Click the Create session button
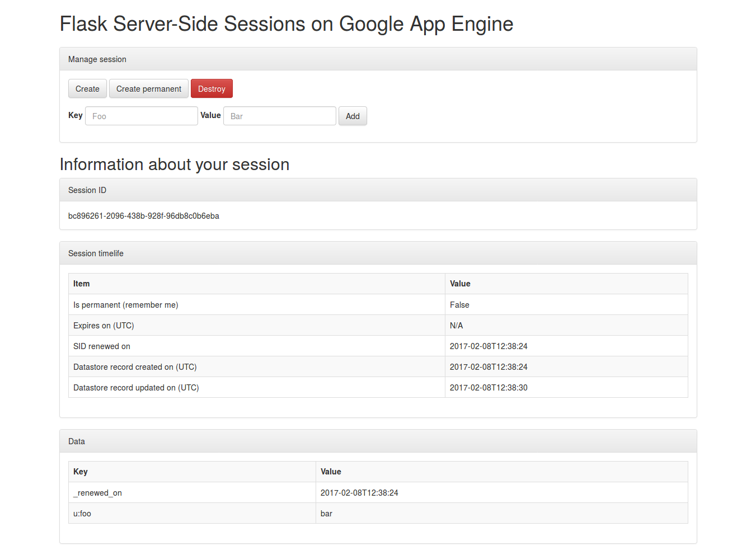Viewport: 756px width, 555px height. point(87,88)
